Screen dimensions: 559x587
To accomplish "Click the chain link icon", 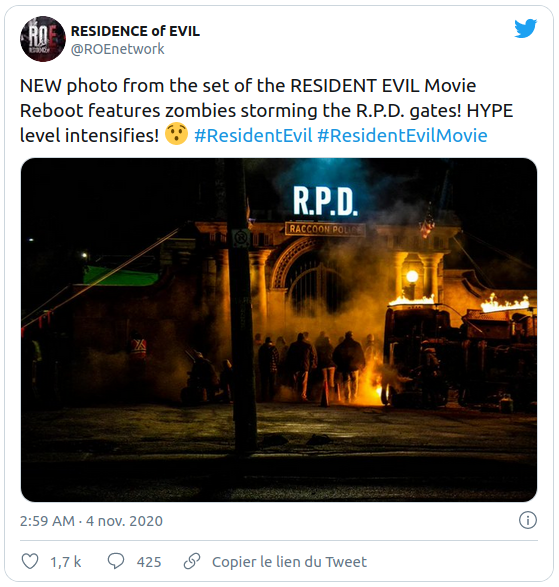I will pos(192,561).
